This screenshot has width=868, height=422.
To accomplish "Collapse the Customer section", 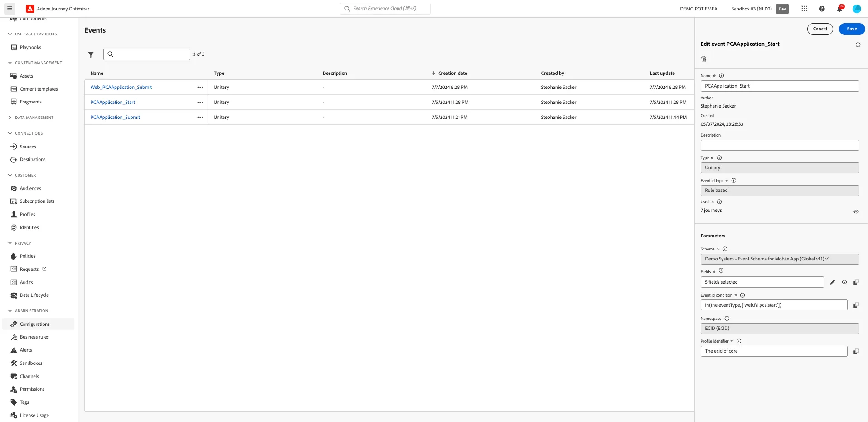I will pos(10,175).
